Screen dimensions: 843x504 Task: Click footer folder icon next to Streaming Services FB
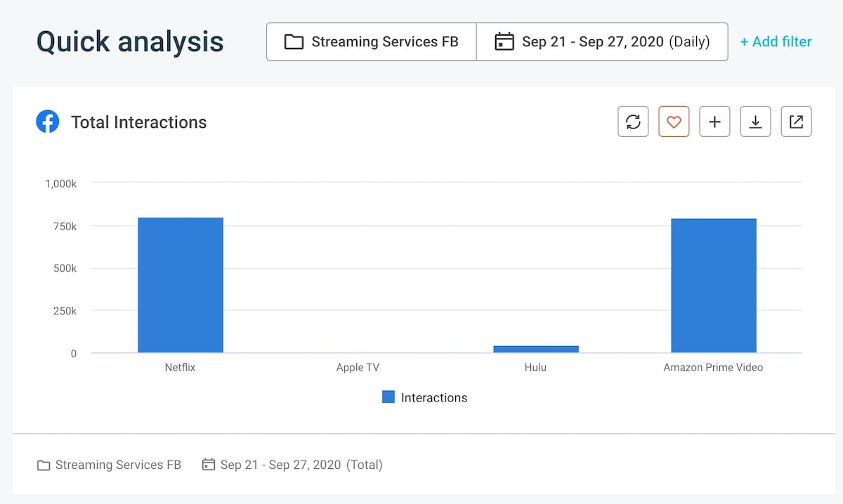[44, 465]
